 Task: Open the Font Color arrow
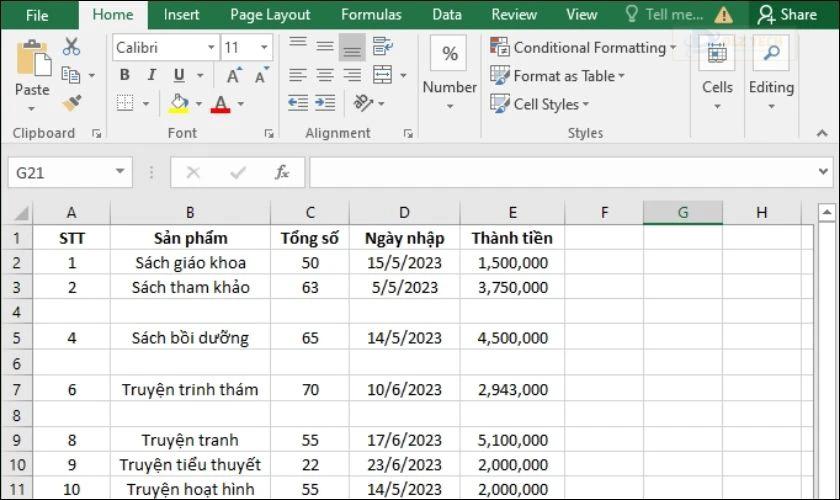click(x=241, y=103)
